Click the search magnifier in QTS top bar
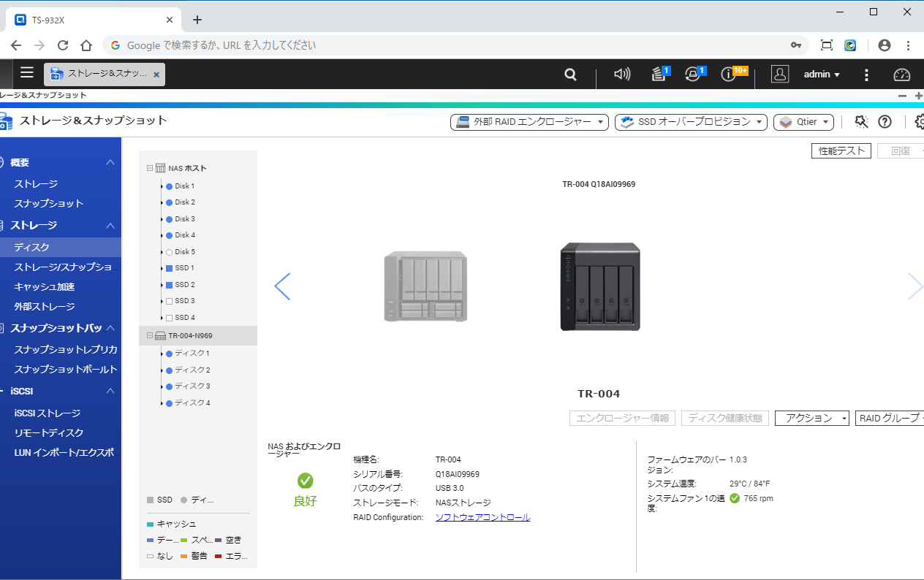 coord(570,75)
